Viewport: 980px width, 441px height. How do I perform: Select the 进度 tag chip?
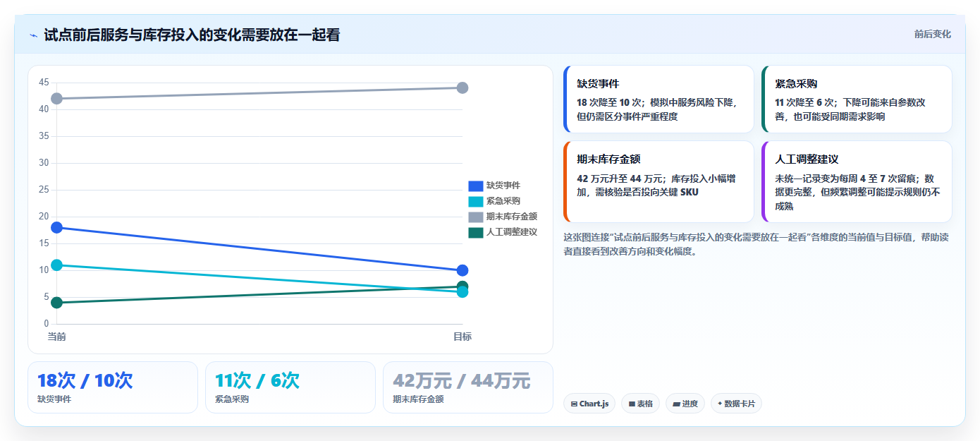tap(685, 404)
